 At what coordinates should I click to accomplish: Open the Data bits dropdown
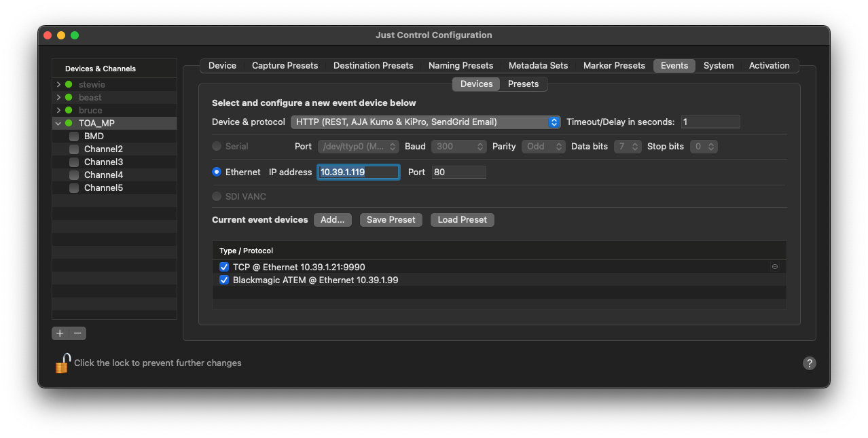tap(628, 147)
